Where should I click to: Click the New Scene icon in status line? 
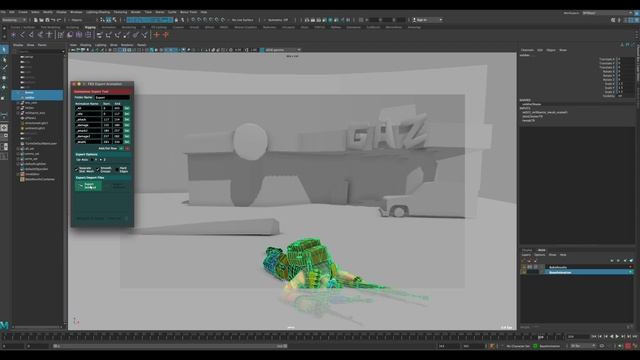click(x=36, y=20)
